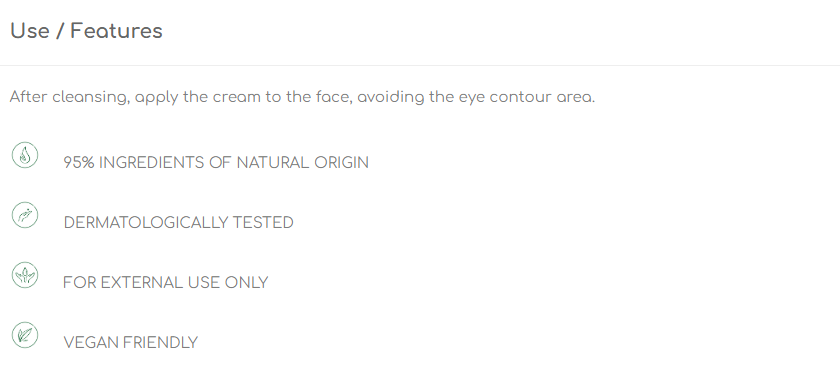The image size is (840, 381).
Task: Click the word "TESTED" in the second feature
Action: (263, 222)
